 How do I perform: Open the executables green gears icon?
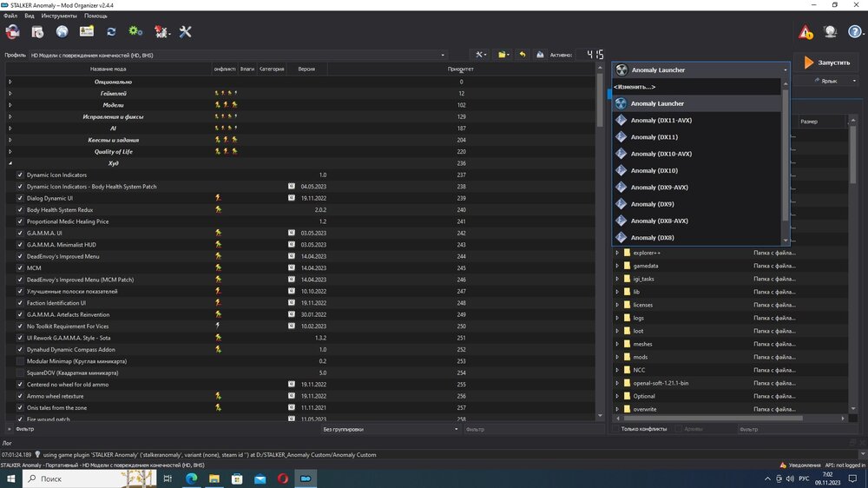tap(135, 31)
